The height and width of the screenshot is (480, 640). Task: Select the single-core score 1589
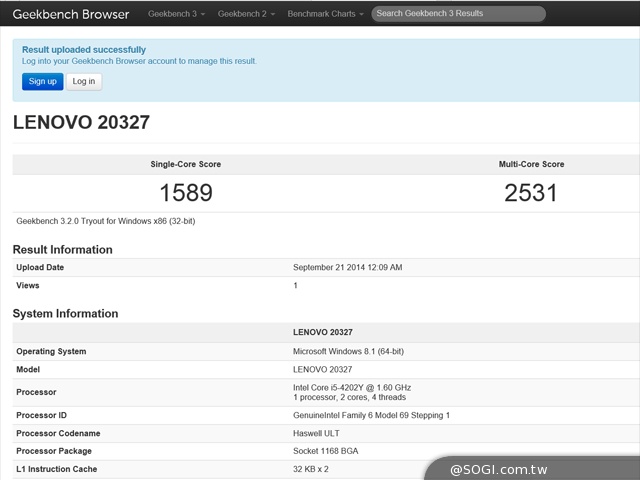click(186, 193)
